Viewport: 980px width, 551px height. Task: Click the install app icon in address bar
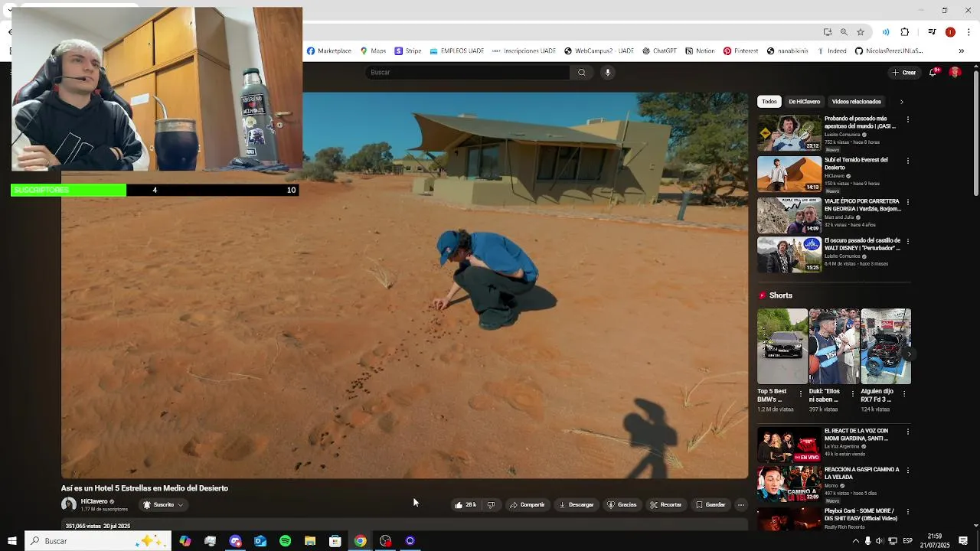tap(828, 32)
